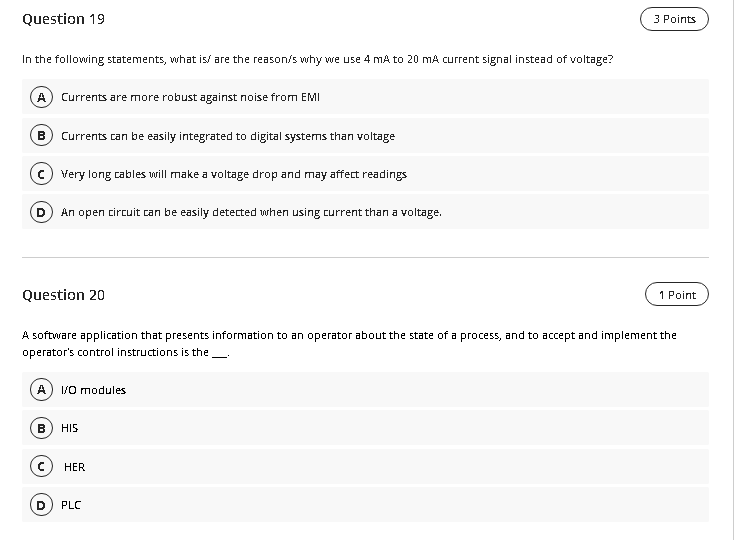The image size is (739, 540).
Task: Click the Question 19 heading
Action: [x=63, y=19]
